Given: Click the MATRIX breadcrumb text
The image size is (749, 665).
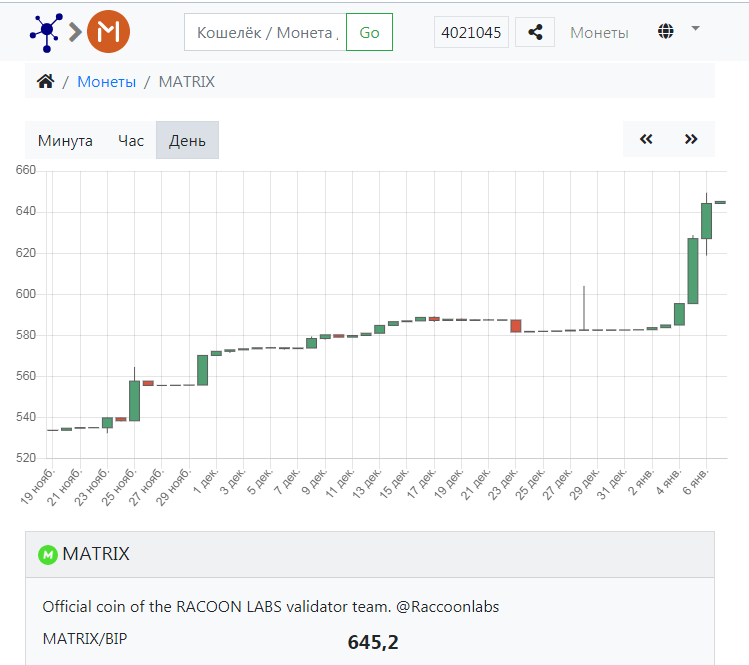Looking at the screenshot, I should click(187, 82).
